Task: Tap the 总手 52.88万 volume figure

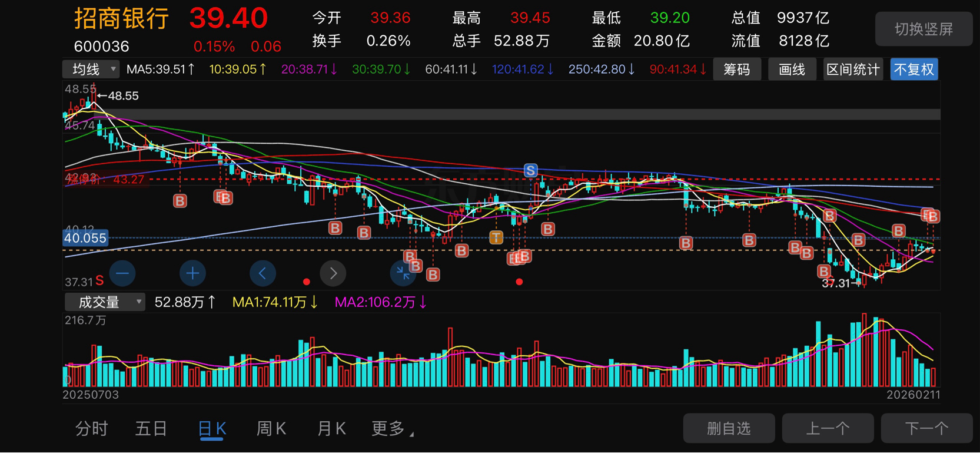Action: (x=501, y=41)
